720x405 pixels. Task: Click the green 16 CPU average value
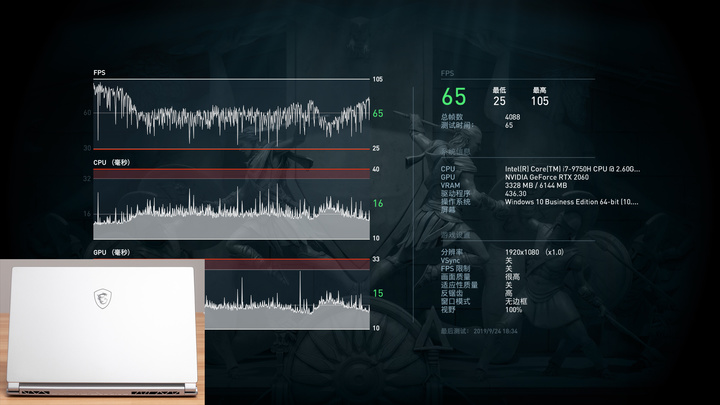(378, 203)
